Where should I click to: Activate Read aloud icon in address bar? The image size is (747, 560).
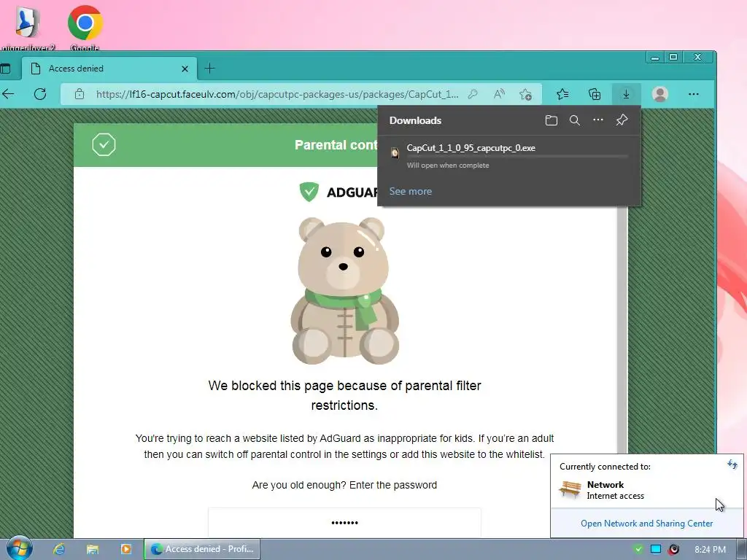[x=499, y=94]
